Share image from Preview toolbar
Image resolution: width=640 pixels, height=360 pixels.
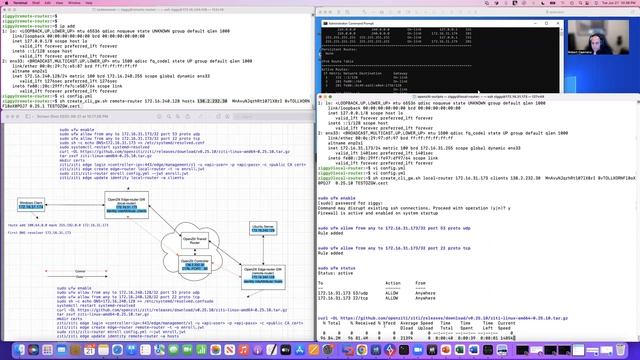click(188, 116)
